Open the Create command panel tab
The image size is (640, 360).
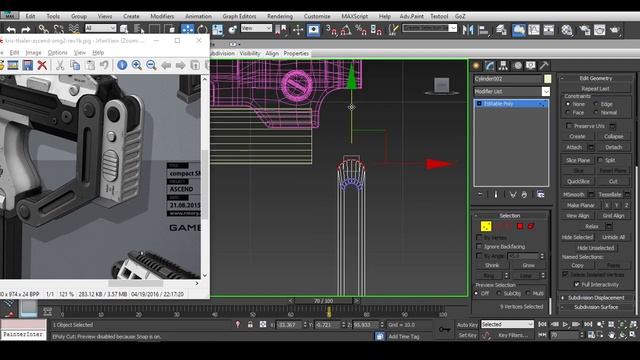pyautogui.click(x=476, y=66)
